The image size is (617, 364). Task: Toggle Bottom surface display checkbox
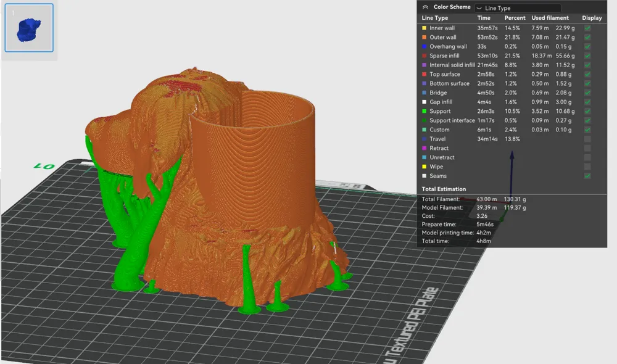587,83
